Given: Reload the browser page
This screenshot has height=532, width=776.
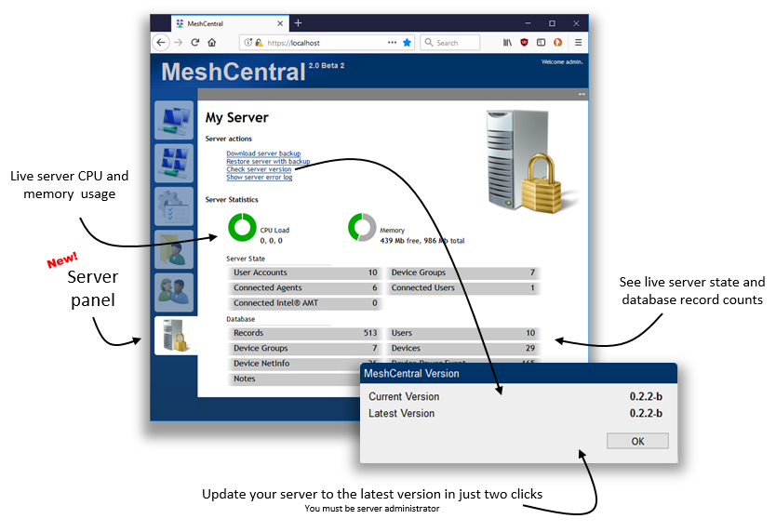Looking at the screenshot, I should click(195, 43).
